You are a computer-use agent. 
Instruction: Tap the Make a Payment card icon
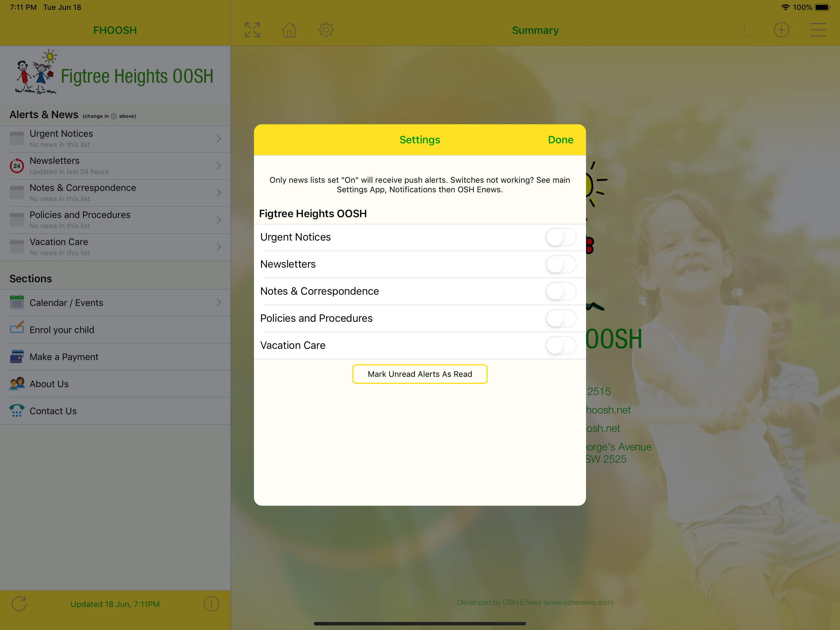[x=17, y=357]
